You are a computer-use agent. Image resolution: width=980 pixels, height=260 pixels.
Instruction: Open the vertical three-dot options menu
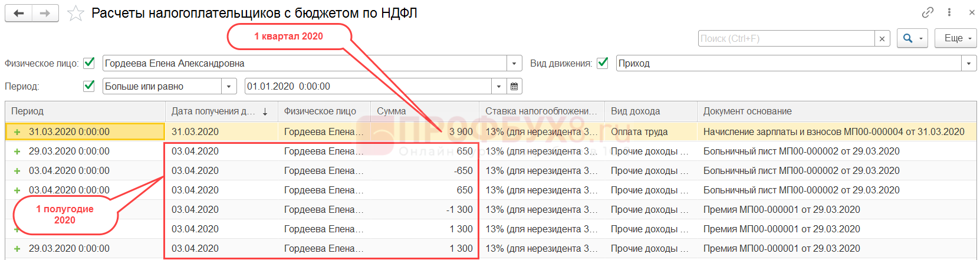(x=949, y=12)
